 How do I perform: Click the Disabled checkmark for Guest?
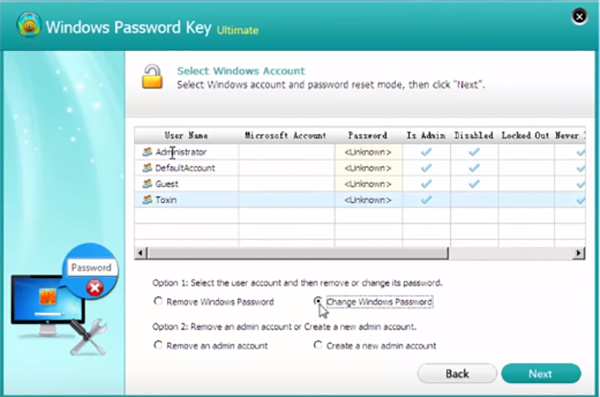474,184
